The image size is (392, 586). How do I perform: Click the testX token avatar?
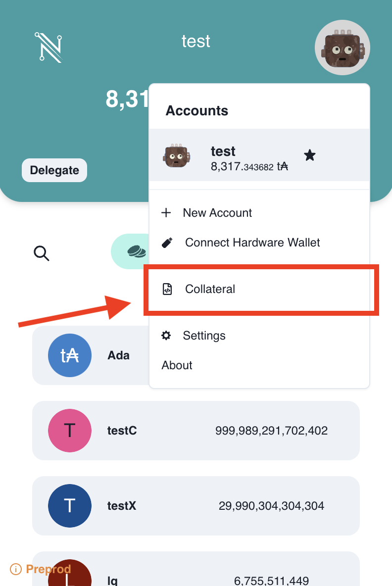pyautogui.click(x=70, y=506)
